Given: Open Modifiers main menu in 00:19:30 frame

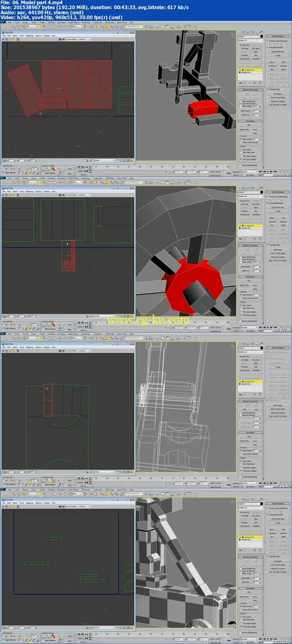Looking at the screenshot, I should click(x=51, y=178).
